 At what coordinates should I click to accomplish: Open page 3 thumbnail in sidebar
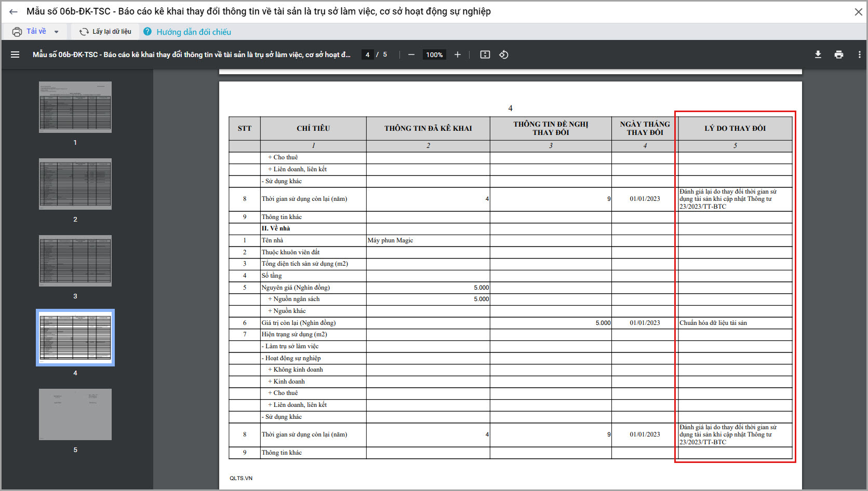75,261
